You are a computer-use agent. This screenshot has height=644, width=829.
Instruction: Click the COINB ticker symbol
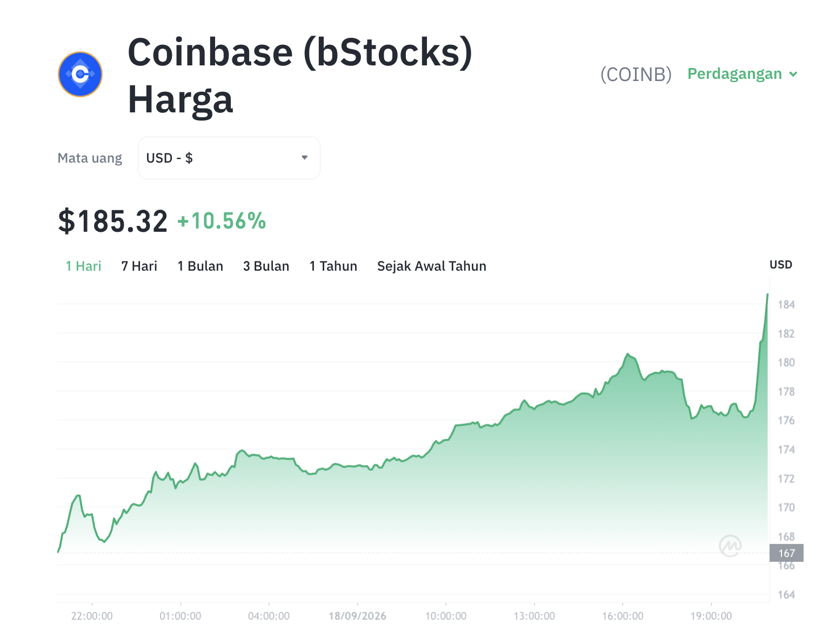pos(636,74)
